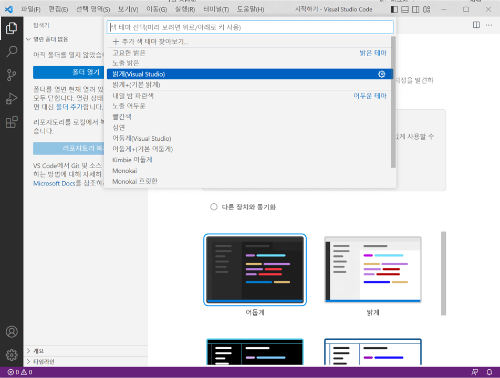The image size is (500, 378).
Task: Open the 이동(G) menu
Action: click(x=157, y=9)
